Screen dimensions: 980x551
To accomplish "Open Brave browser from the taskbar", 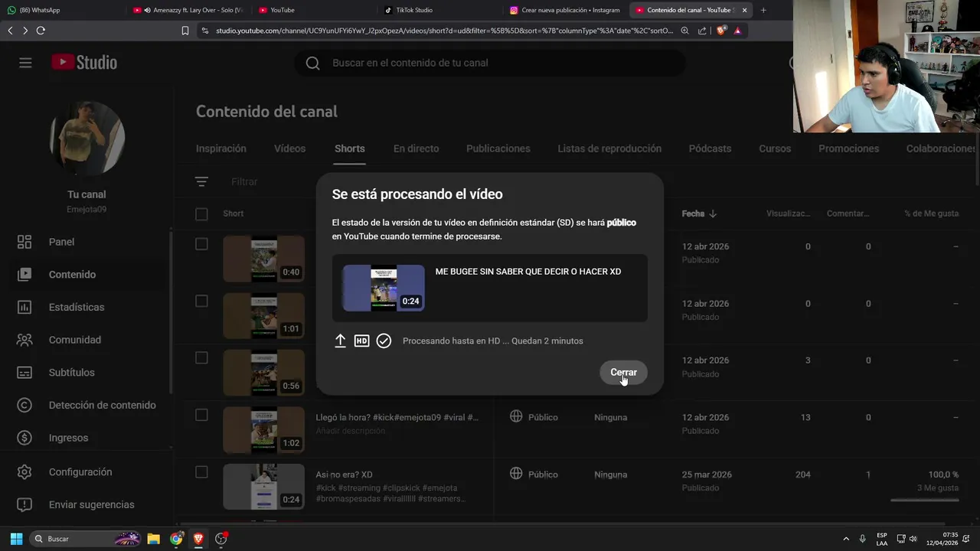I will (x=198, y=539).
